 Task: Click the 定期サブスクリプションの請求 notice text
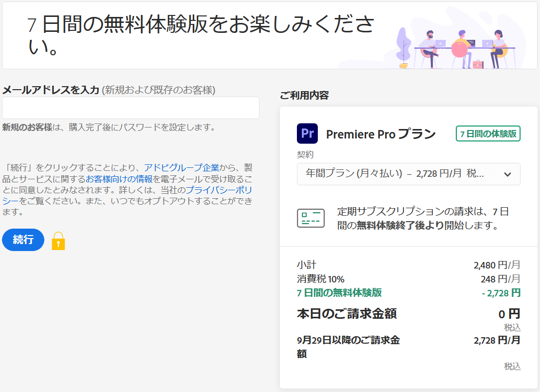click(x=423, y=218)
